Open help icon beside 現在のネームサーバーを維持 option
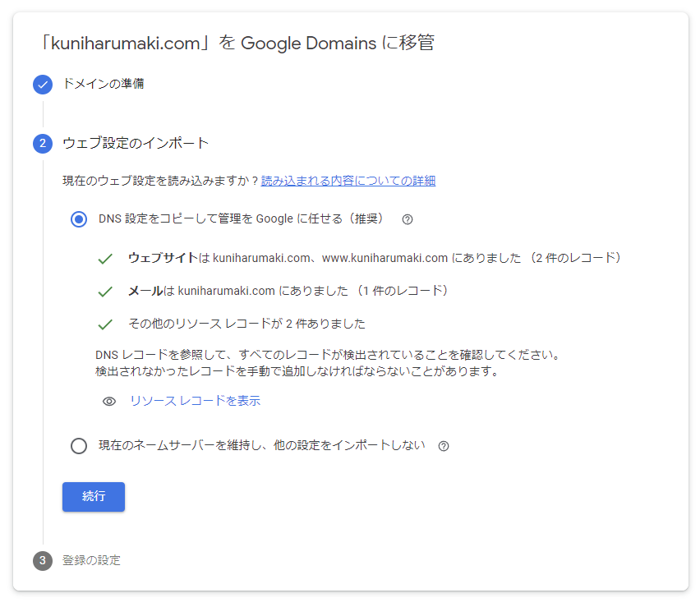 coord(444,446)
